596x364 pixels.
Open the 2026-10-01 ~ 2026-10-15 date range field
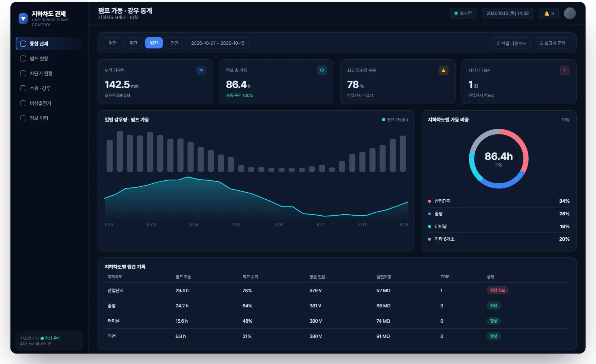click(x=218, y=43)
